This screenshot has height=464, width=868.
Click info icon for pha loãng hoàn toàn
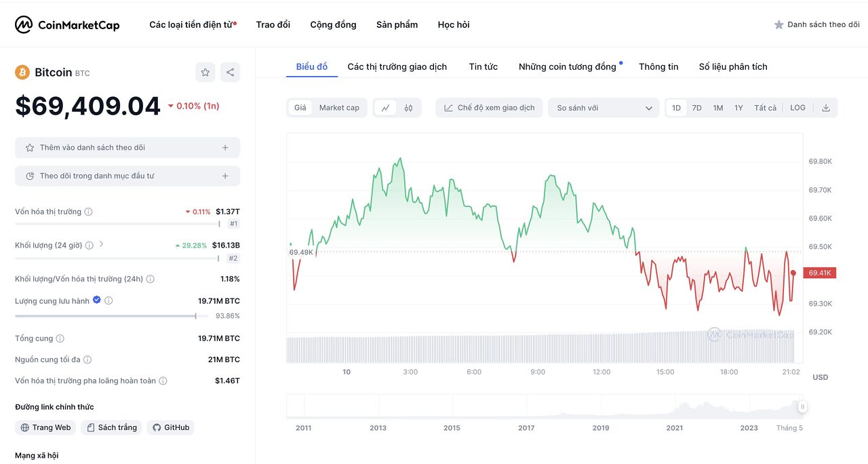(163, 381)
